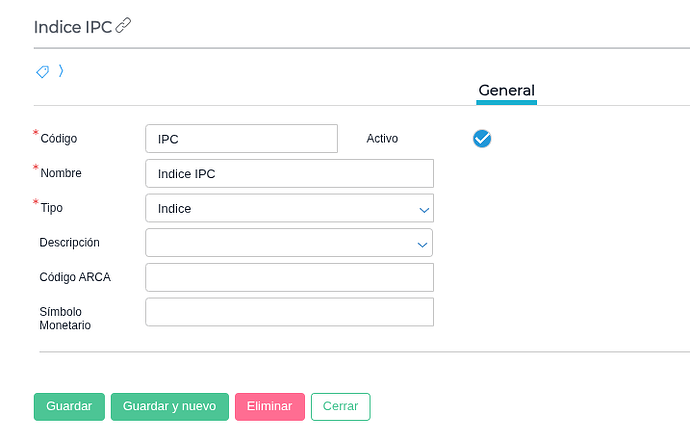
Task: Click the Activo label text
Action: click(382, 139)
